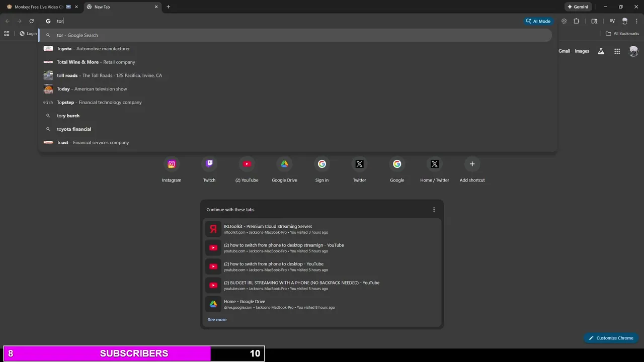This screenshot has height=362, width=644.
Task: Click the browser back arrow
Action: pyautogui.click(x=7, y=21)
